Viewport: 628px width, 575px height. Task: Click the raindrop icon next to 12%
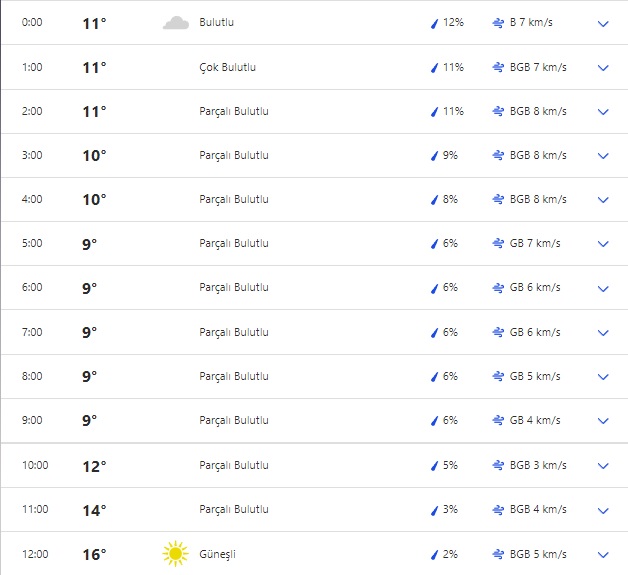click(x=434, y=23)
